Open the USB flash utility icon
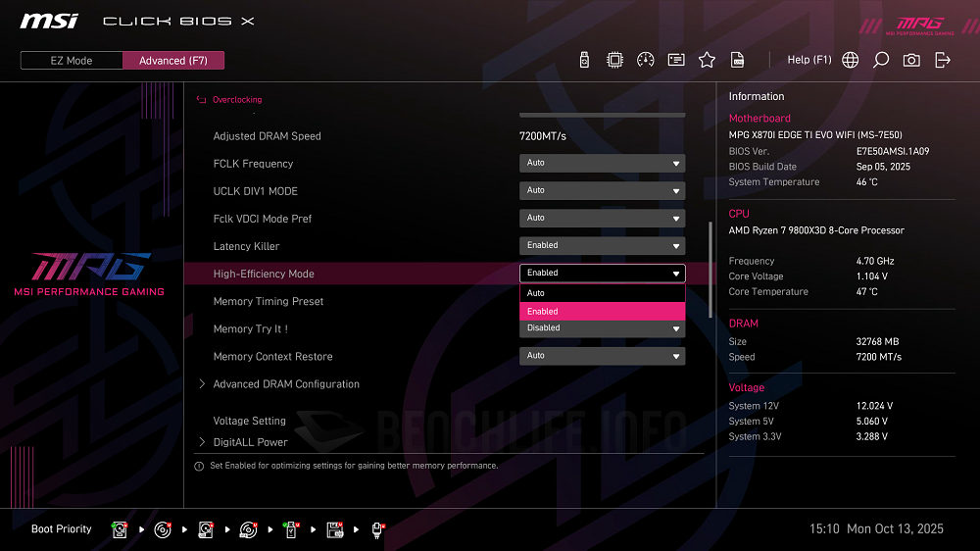This screenshot has width=980, height=551. point(585,60)
